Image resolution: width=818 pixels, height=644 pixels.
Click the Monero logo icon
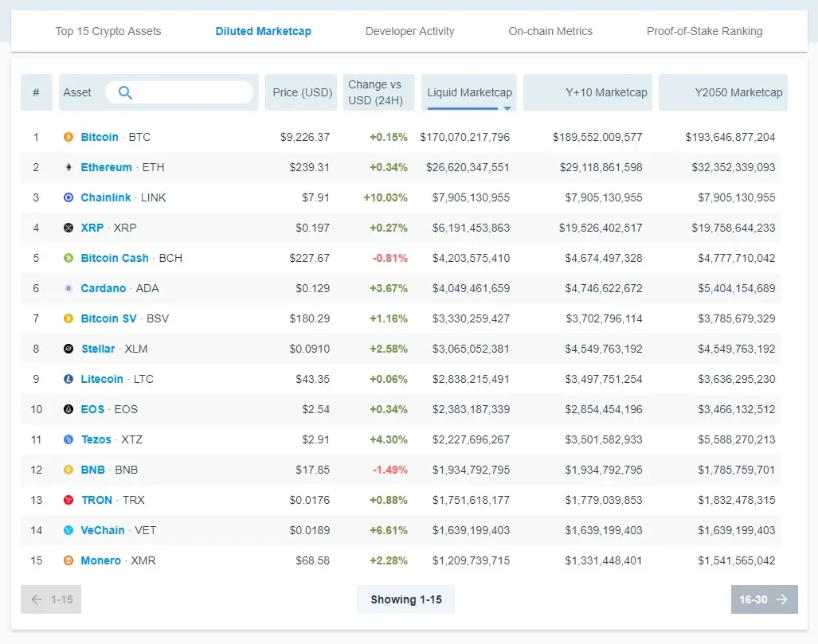point(68,560)
